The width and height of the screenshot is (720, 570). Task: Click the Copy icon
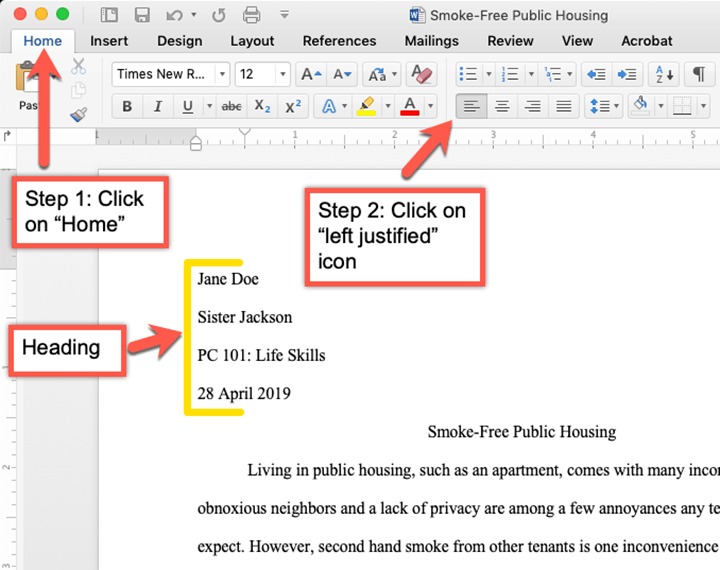(x=79, y=90)
